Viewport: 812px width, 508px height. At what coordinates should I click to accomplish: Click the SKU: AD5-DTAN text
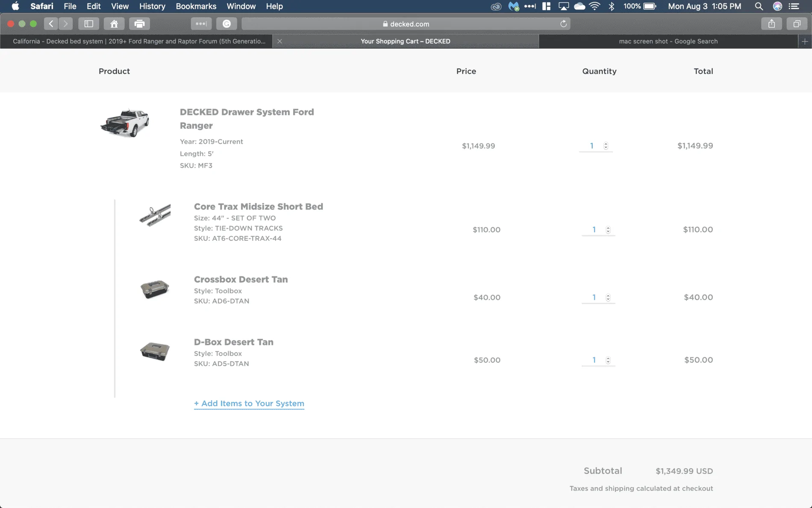(x=221, y=363)
